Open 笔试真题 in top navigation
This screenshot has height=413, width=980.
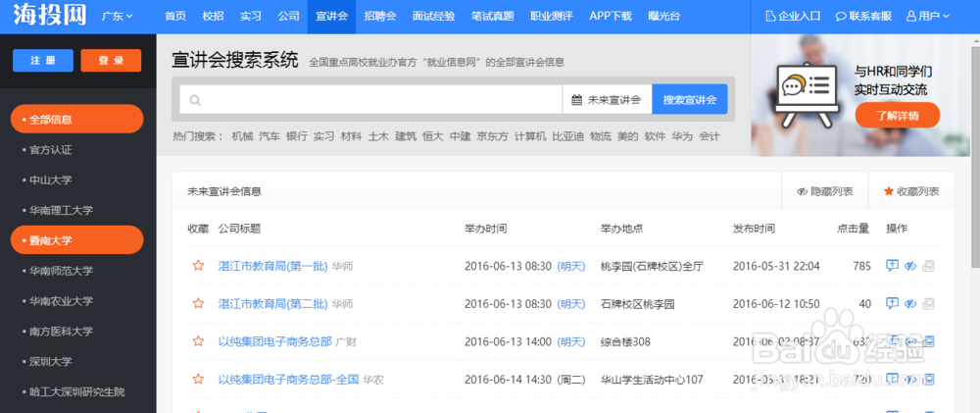[x=493, y=17]
